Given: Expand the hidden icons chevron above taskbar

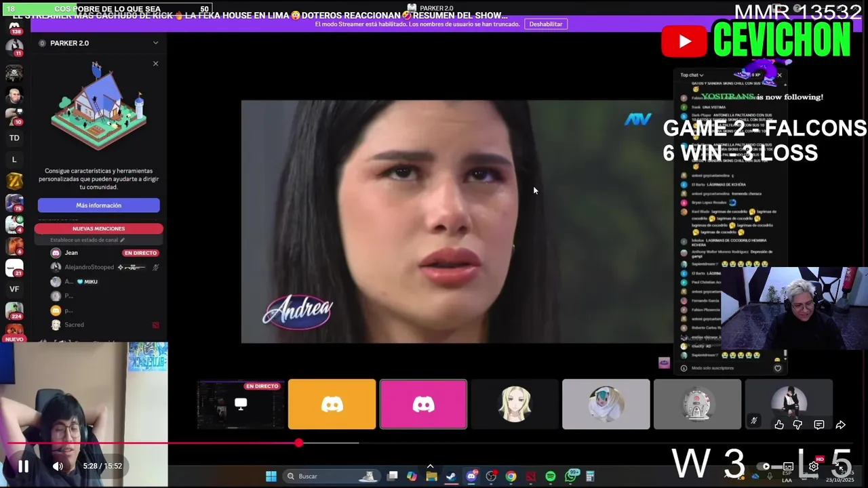Looking at the screenshot, I should [430, 466].
